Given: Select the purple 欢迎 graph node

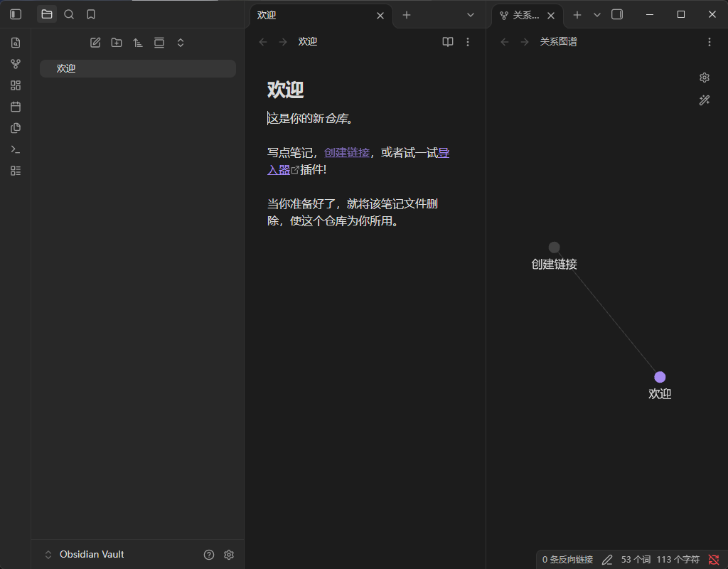Looking at the screenshot, I should (660, 377).
